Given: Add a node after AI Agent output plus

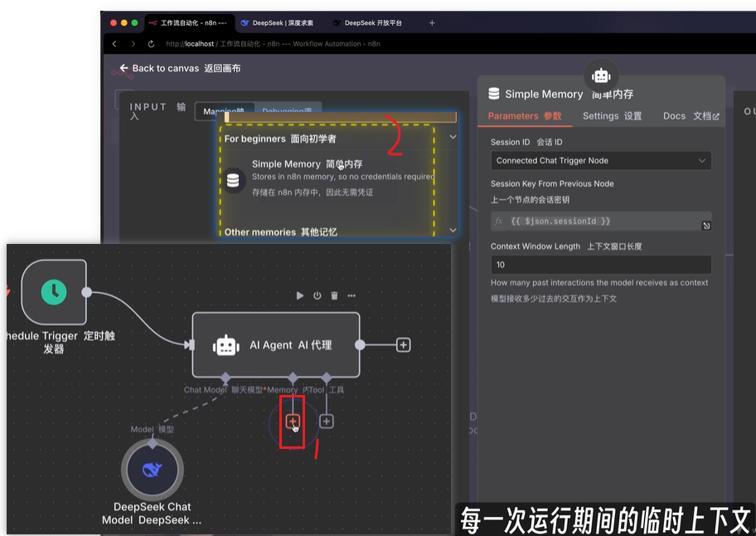Looking at the screenshot, I should [404, 345].
